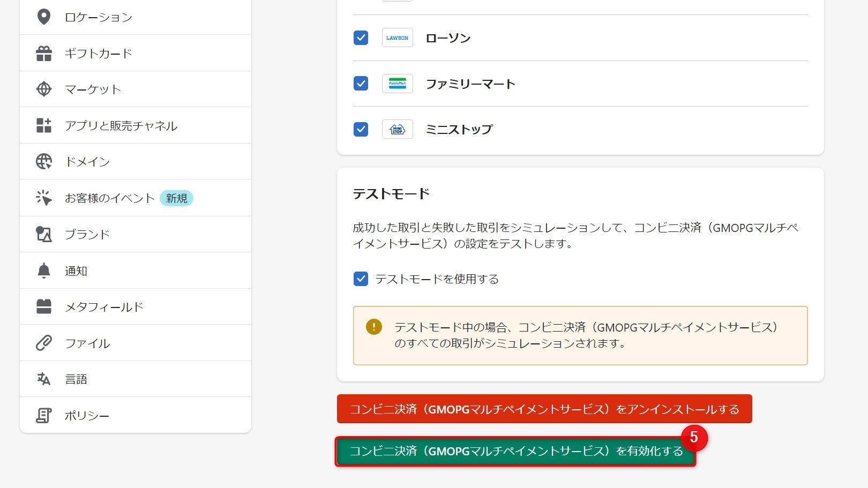Select the ギフトカード gift box icon
Image resolution: width=868 pixels, height=488 pixels.
coord(44,53)
